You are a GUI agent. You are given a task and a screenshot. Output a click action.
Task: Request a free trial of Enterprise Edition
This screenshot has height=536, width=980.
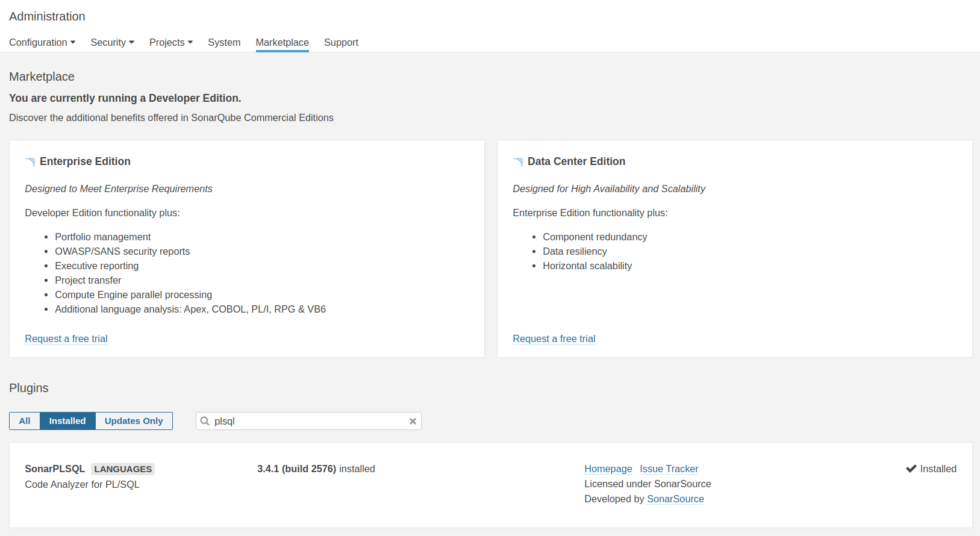point(66,338)
